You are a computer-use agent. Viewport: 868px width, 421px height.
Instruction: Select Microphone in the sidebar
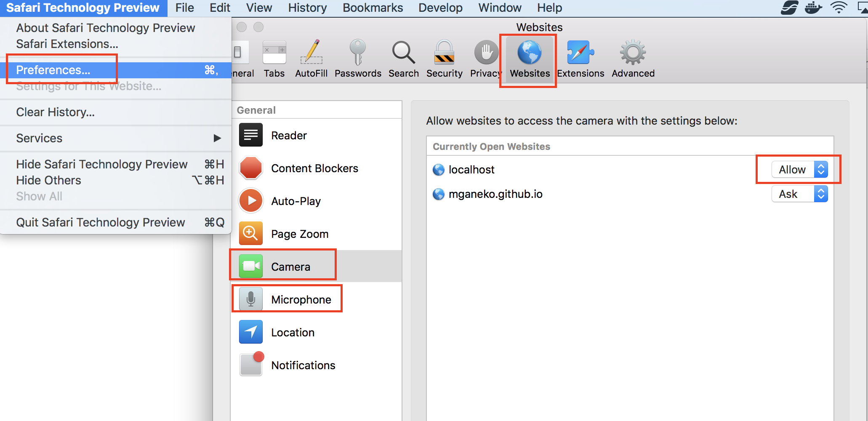[316, 299]
